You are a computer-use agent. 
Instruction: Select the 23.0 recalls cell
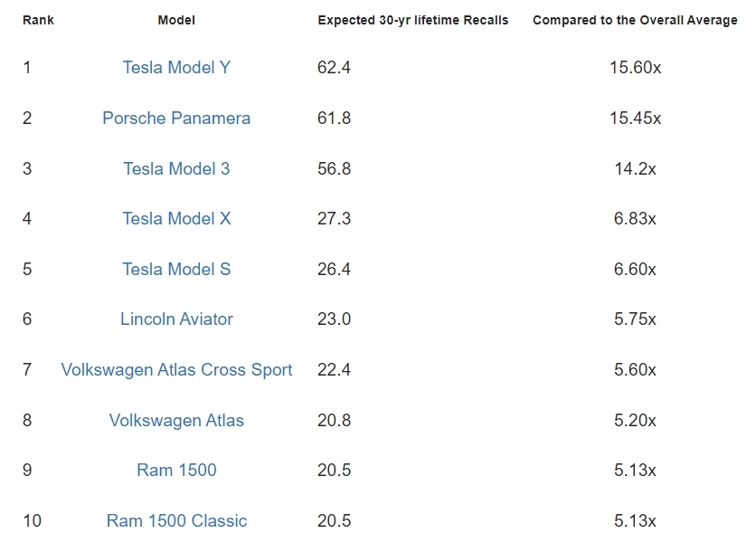pyautogui.click(x=334, y=319)
